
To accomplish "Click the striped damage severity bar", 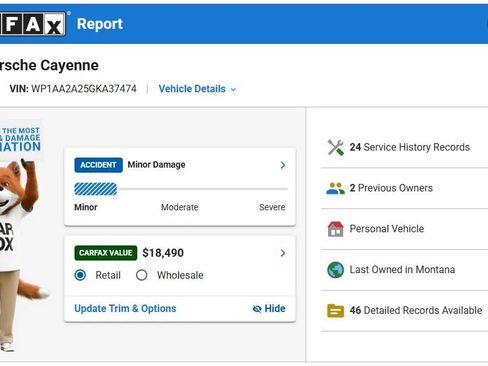I will coord(96,189).
